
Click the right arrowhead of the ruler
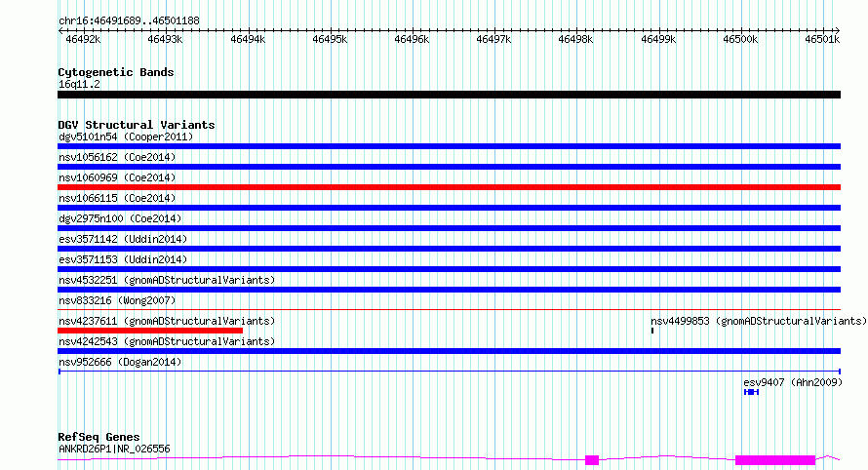838,30
